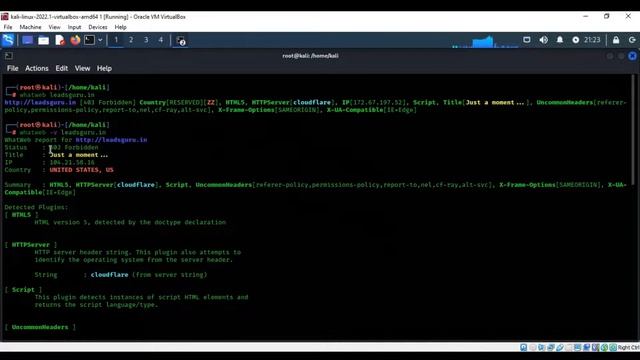The width and height of the screenshot is (640, 360).
Task: Click the VirtualBox optical drive status icon
Action: click(533, 347)
